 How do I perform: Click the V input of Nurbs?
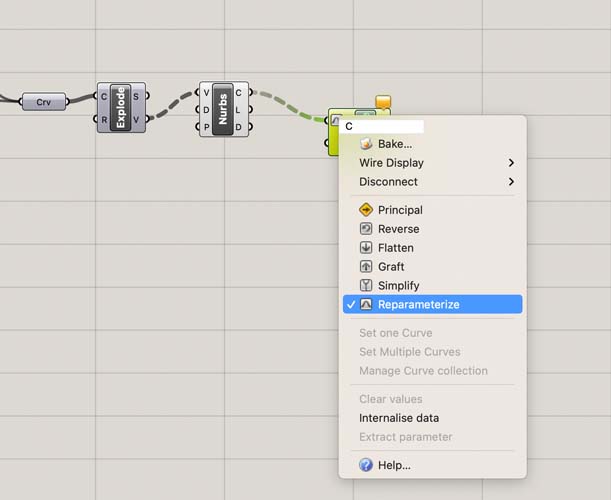pyautogui.click(x=206, y=93)
